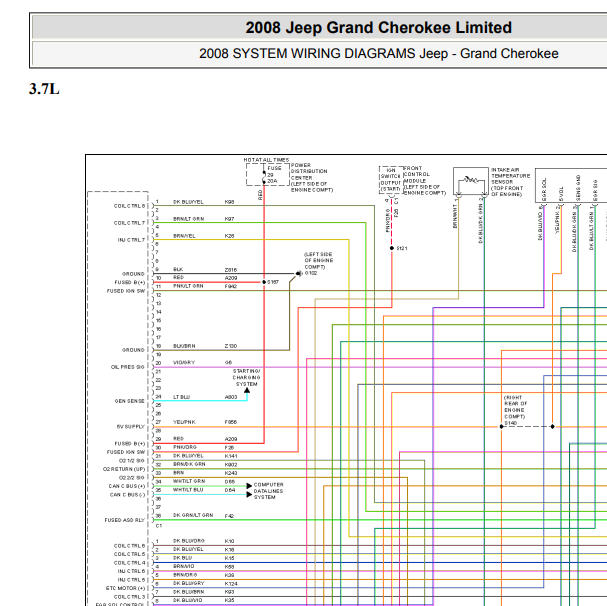Select the G102 ground symbol
This screenshot has width=607, height=606.
coord(299,273)
